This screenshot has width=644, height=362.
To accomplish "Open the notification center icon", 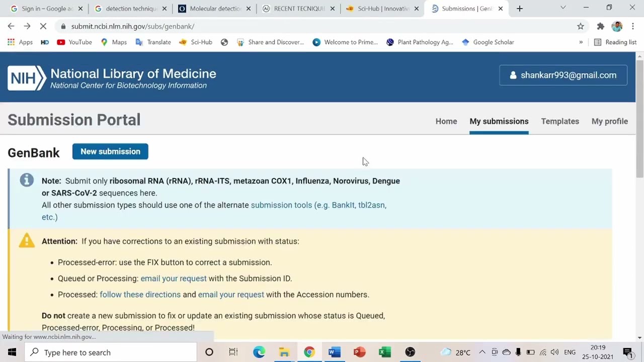I will [627, 352].
